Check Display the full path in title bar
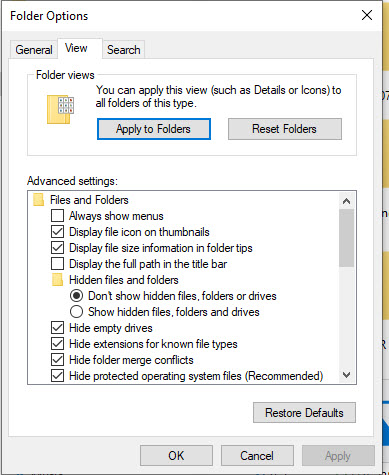This screenshot has width=389, height=475. pos(57,264)
